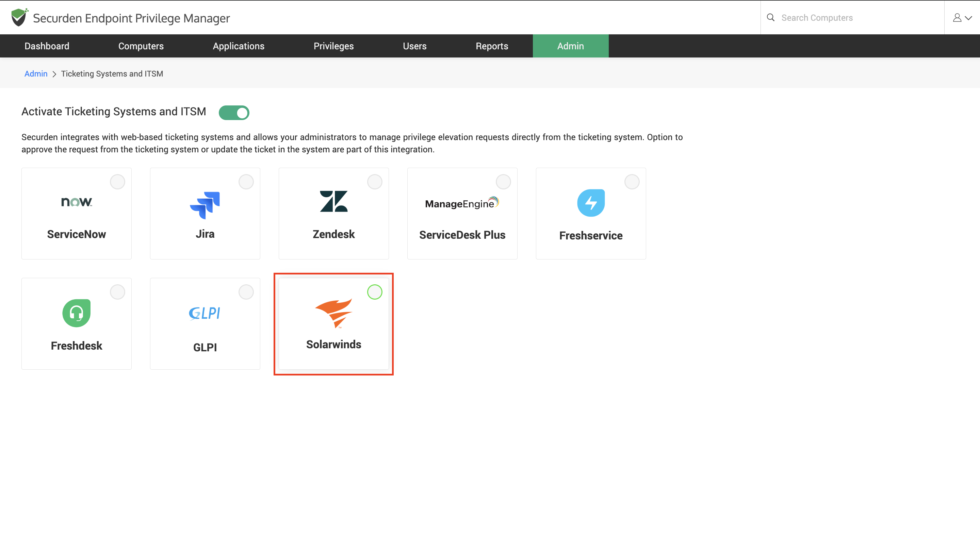The height and width of the screenshot is (553, 980).
Task: Click the Jira logo
Action: 205,205
